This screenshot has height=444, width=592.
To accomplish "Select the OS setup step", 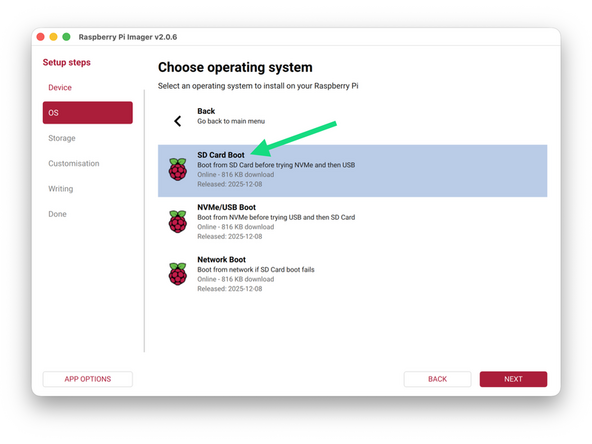I will click(x=88, y=113).
